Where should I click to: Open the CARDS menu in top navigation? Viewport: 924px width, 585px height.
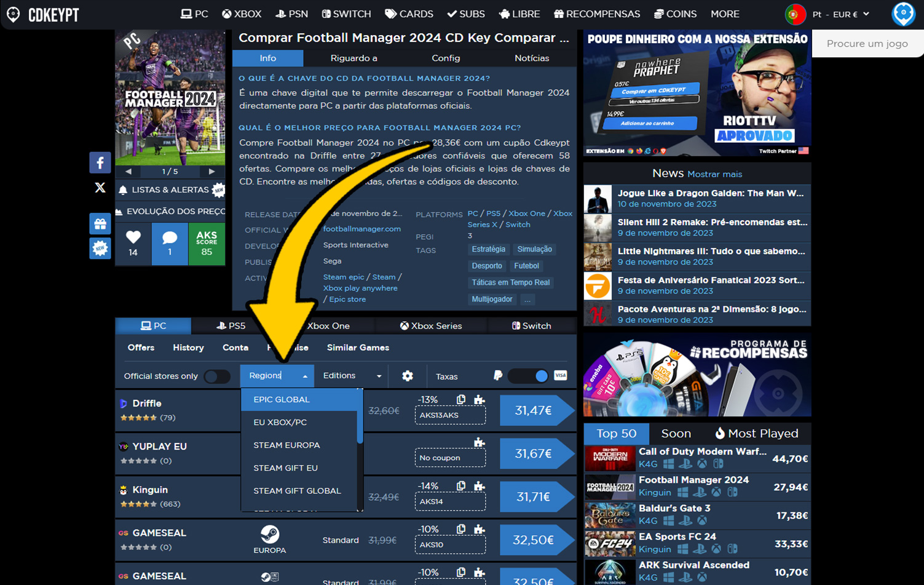click(x=409, y=14)
